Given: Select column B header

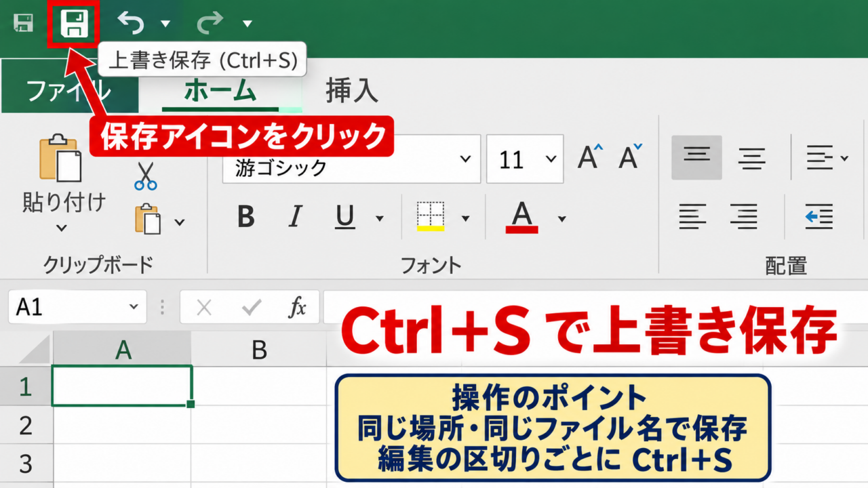Looking at the screenshot, I should pyautogui.click(x=259, y=350).
